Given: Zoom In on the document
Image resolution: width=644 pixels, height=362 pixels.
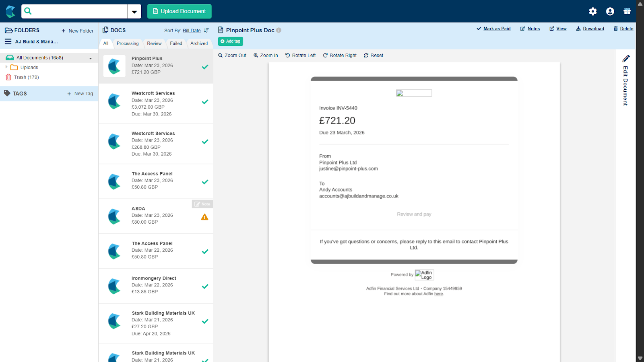Looking at the screenshot, I should 266,56.
